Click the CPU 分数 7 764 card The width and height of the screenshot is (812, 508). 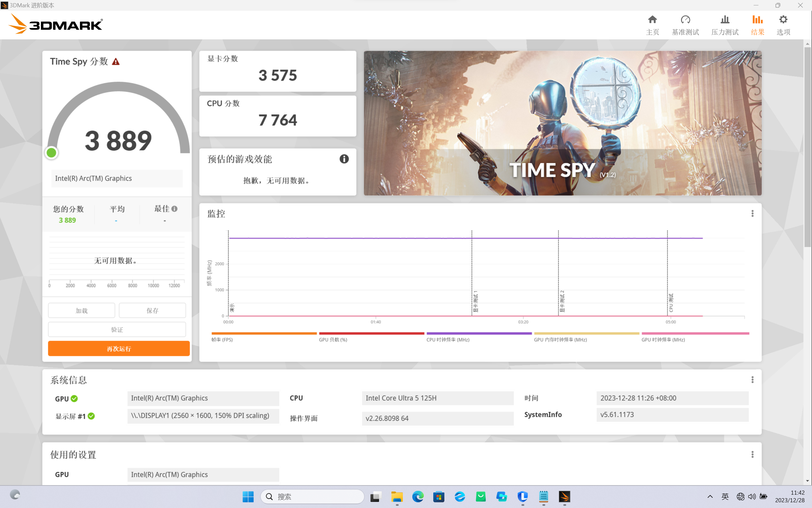tap(278, 116)
